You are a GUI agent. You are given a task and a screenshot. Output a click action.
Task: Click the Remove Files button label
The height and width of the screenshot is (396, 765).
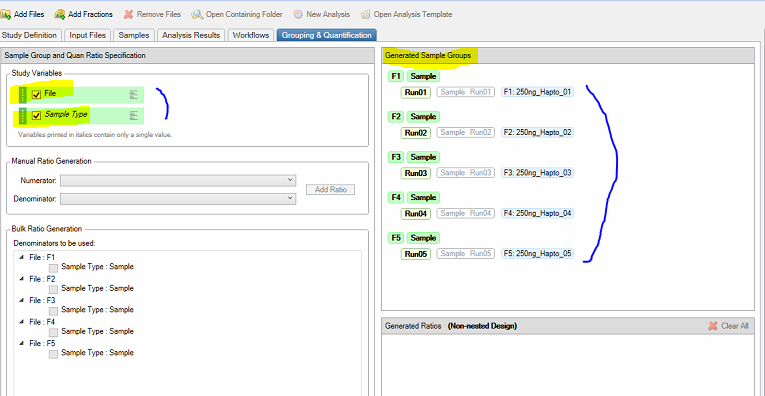pyautogui.click(x=159, y=14)
